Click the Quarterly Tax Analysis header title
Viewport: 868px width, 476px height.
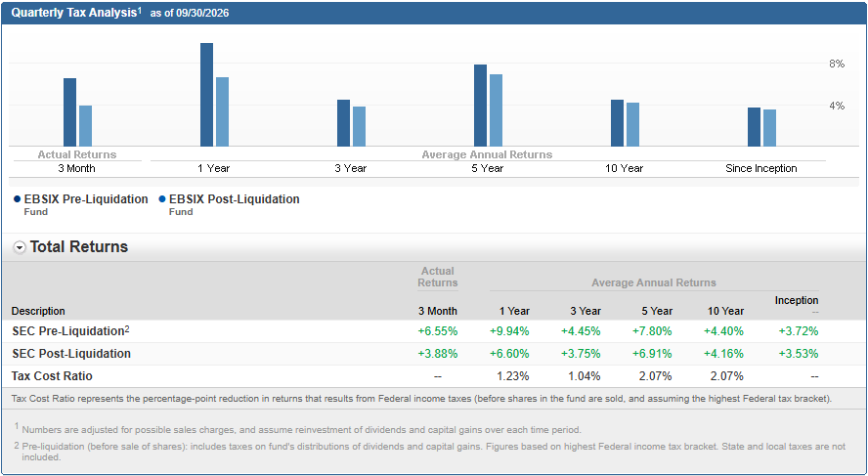coord(76,13)
